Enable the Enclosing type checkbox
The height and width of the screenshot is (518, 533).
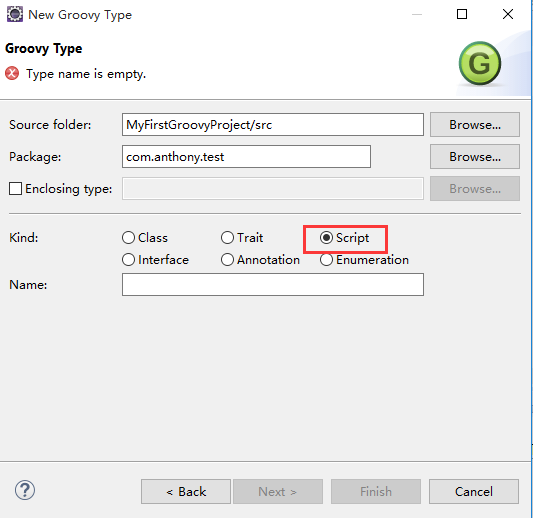[15, 188]
